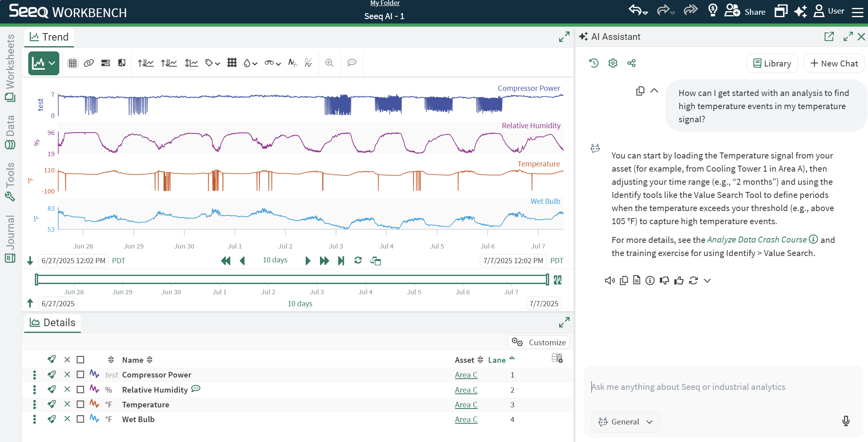The height and width of the screenshot is (442, 868).
Task: Open the Analyze Data Crash Course link
Action: click(757, 240)
